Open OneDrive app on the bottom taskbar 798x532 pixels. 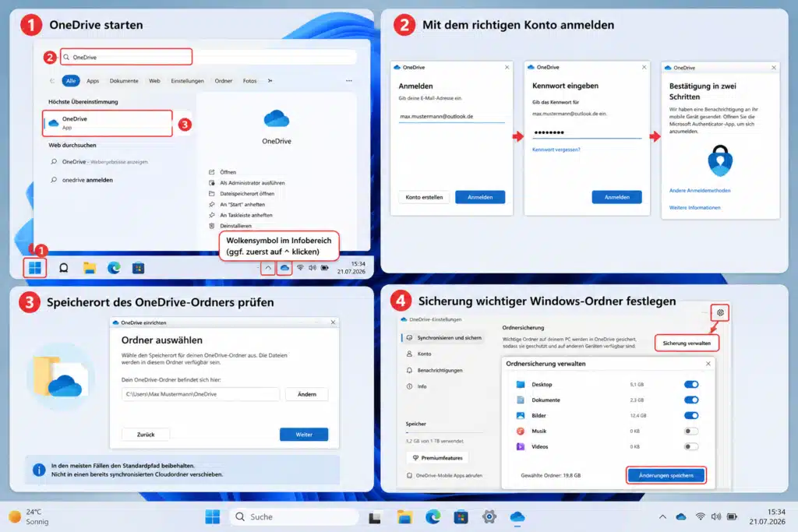(517, 517)
